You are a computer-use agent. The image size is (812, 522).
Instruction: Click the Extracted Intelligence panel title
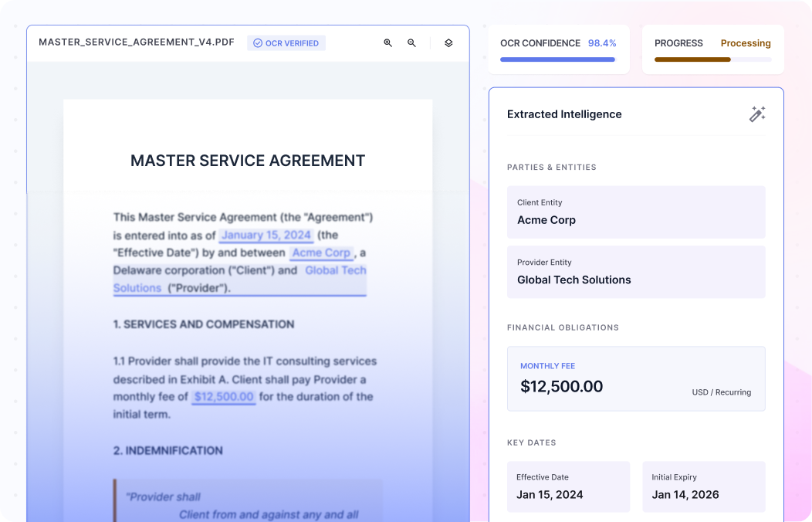coord(564,114)
